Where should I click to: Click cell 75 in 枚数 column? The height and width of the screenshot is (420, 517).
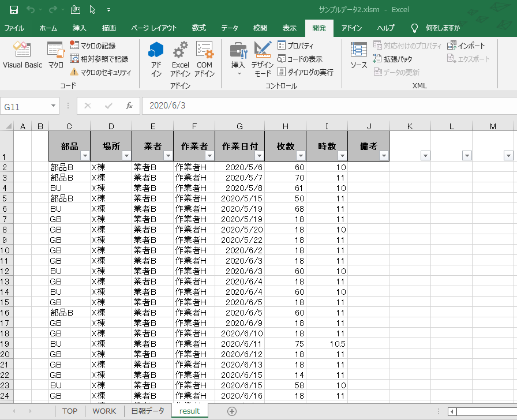click(x=286, y=344)
